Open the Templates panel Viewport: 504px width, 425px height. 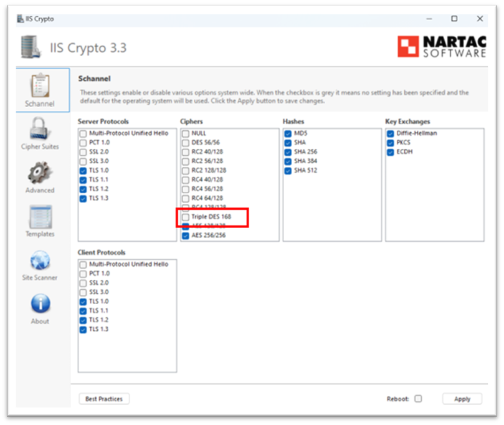tap(40, 220)
